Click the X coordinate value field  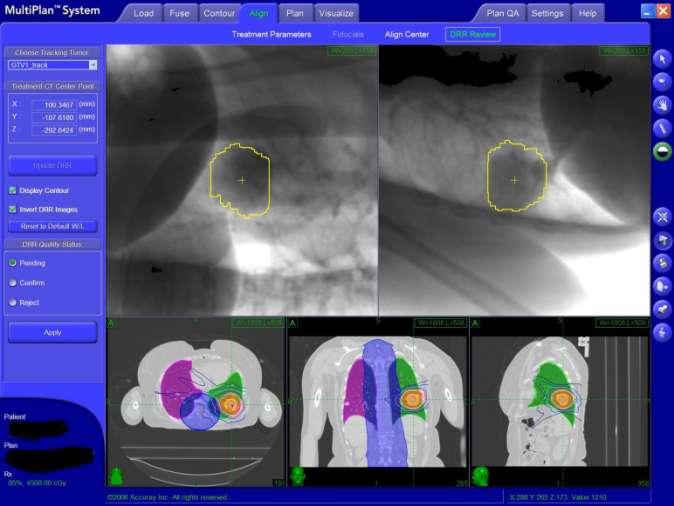[x=54, y=104]
